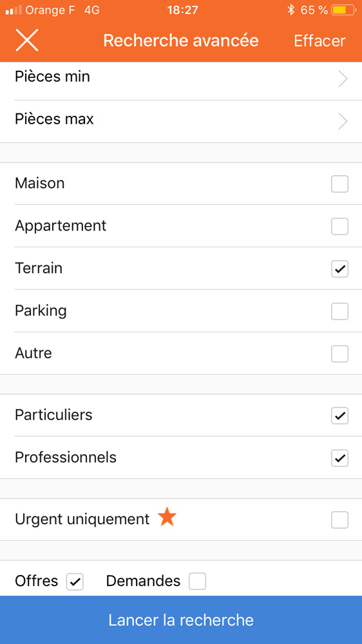This screenshot has height=644, width=362.
Task: Tap Lancer la recherche button
Action: (181, 620)
